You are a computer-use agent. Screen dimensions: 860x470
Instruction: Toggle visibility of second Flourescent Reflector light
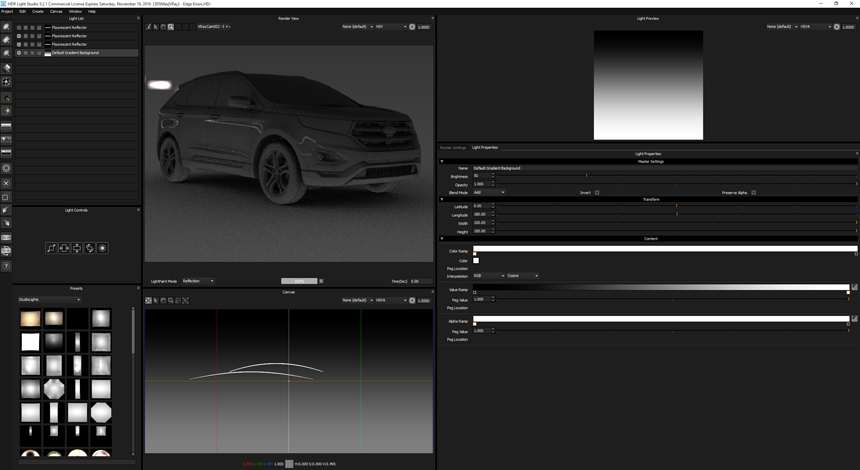19,36
